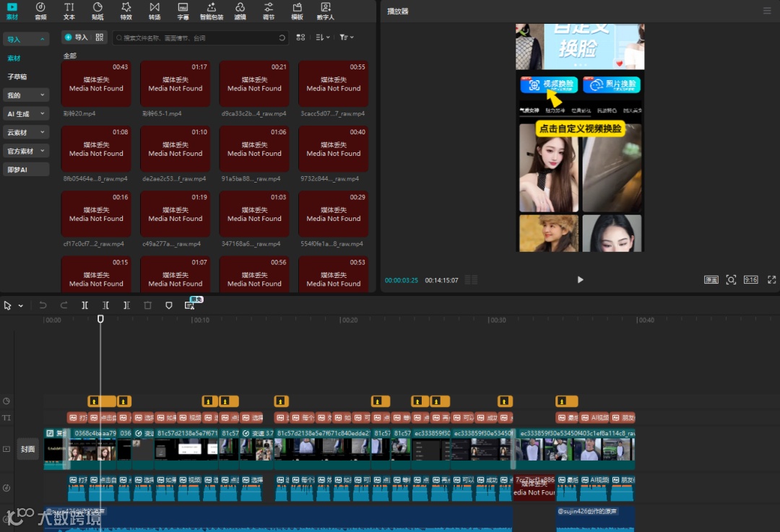This screenshot has height=532, width=780.
Task: Click the delete-left trim tool
Action: (x=106, y=305)
